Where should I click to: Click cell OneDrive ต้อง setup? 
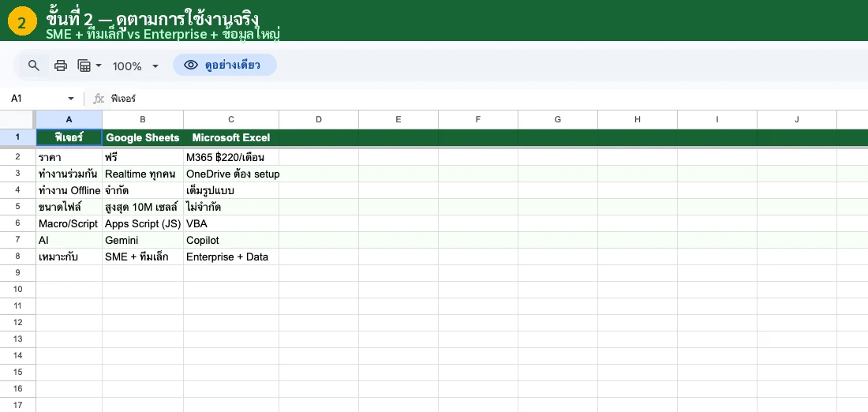pos(231,174)
